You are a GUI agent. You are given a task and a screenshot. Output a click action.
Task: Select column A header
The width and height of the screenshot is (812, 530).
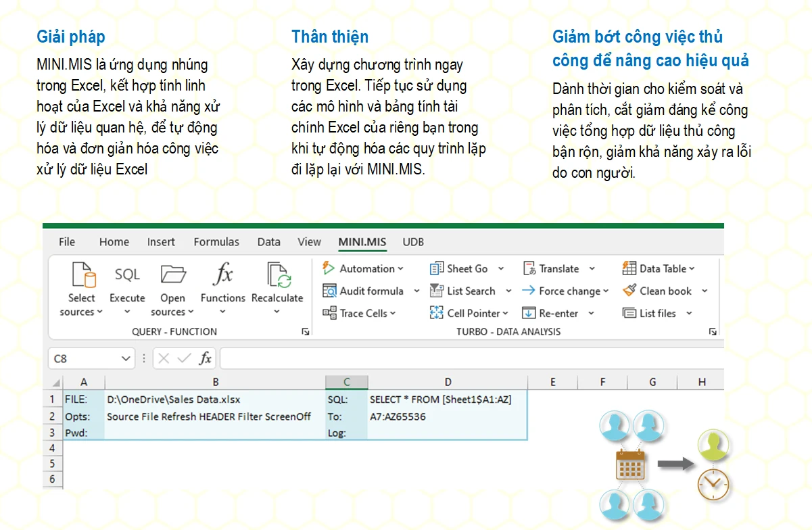pos(83,383)
